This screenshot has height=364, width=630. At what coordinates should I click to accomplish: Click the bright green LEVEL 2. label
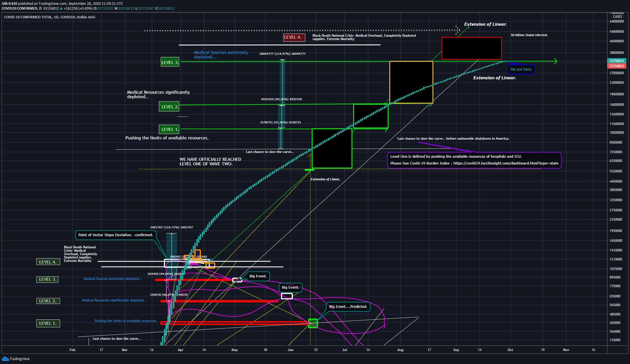169,107
